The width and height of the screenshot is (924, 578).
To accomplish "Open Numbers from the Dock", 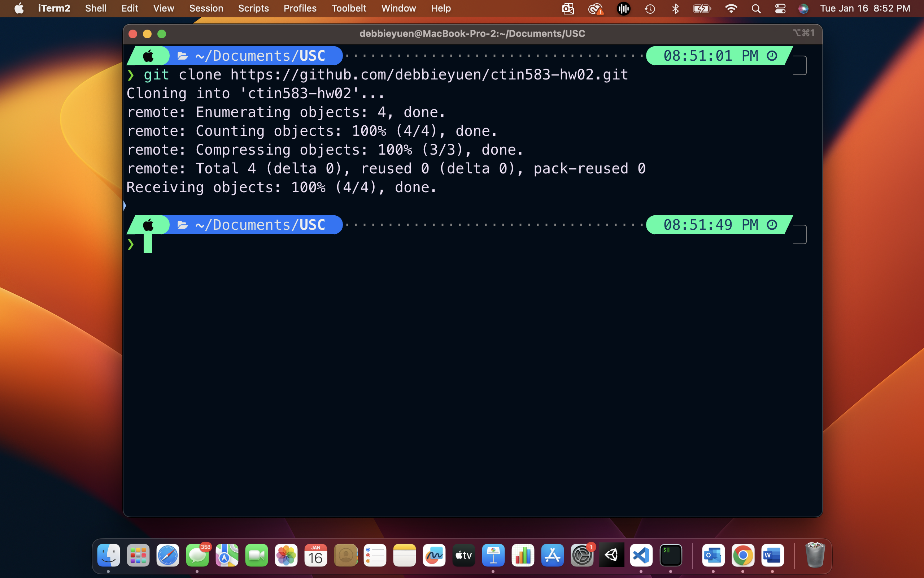I will coord(523,555).
